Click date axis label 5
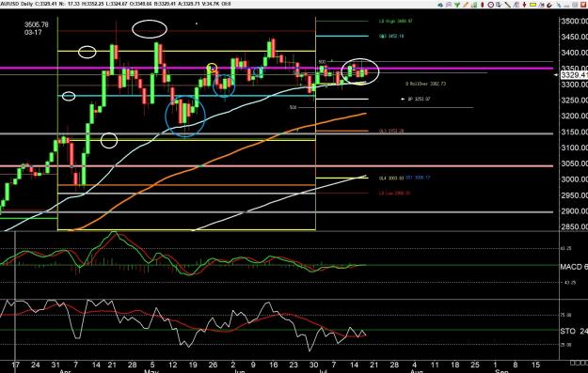The image size is (588, 373). pyautogui.click(x=151, y=365)
